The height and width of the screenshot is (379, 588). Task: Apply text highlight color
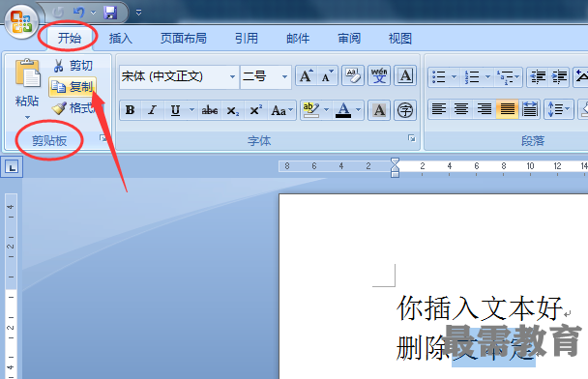tap(310, 110)
